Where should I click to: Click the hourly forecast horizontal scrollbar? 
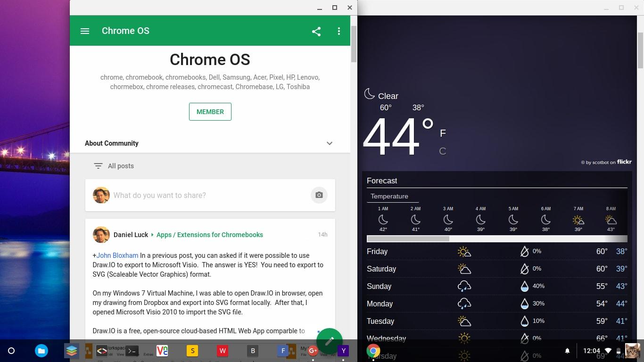coord(408,239)
